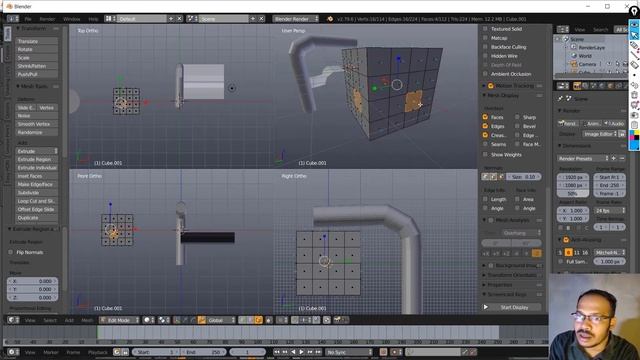Screen dimensions: 640x360
Task: Adjust the normals Size 0.10 slider
Action: click(524, 177)
